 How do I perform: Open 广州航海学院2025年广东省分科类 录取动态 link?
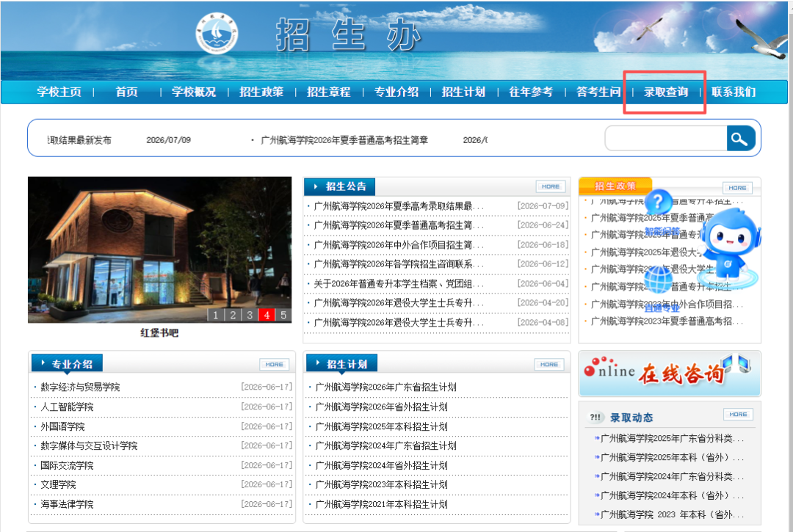coord(672,439)
